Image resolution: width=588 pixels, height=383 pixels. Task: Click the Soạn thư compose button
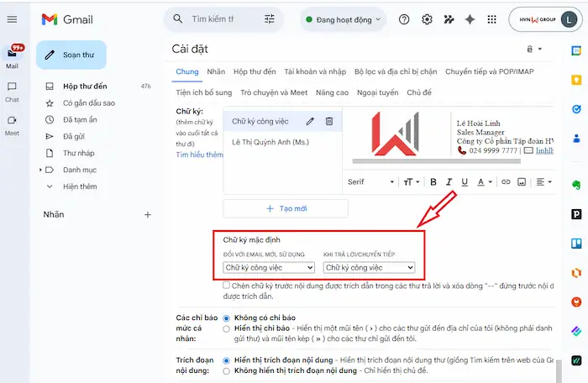pyautogui.click(x=71, y=55)
